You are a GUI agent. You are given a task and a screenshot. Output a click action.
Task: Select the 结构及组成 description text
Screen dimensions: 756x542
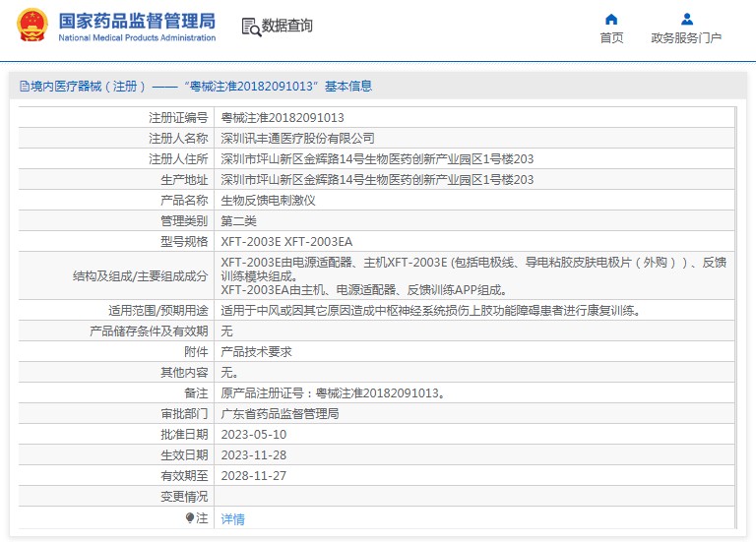click(473, 276)
